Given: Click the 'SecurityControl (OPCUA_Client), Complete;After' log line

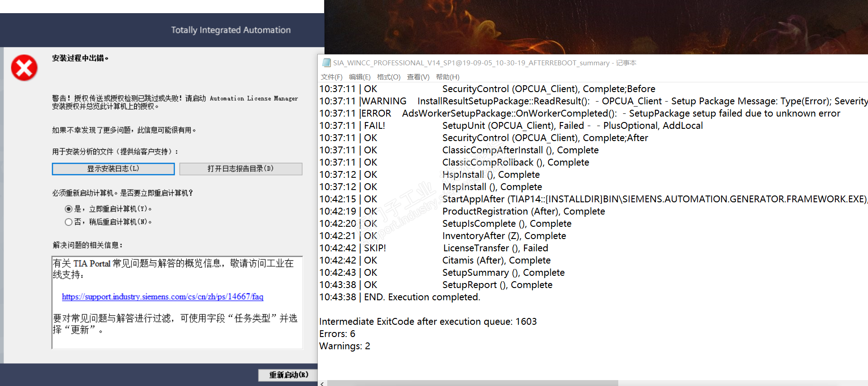Looking at the screenshot, I should click(x=484, y=138).
